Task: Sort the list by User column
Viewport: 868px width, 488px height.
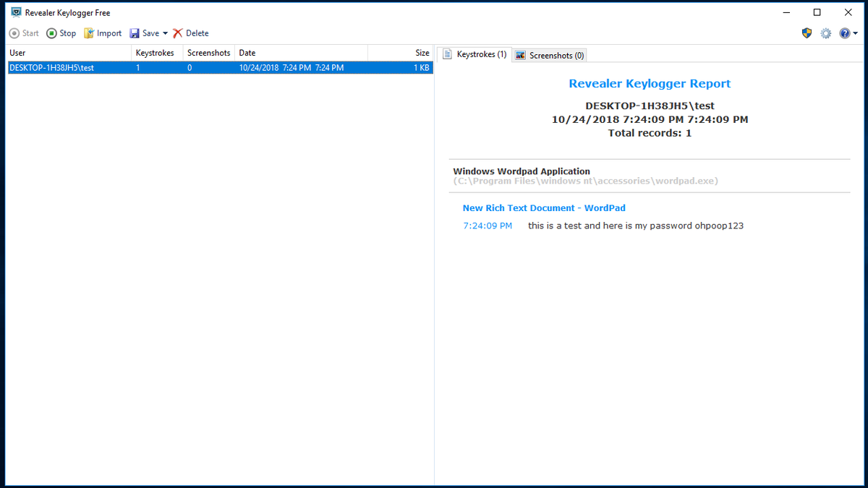Action: 69,53
